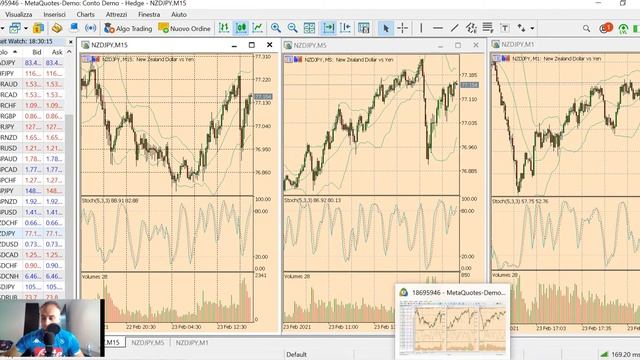Toggle chart auto-scroll to latest bar

328,28
